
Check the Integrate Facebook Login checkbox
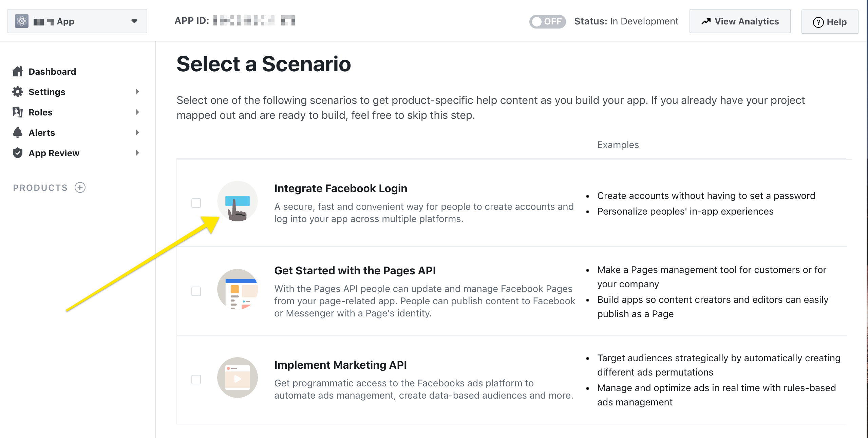[x=196, y=203]
